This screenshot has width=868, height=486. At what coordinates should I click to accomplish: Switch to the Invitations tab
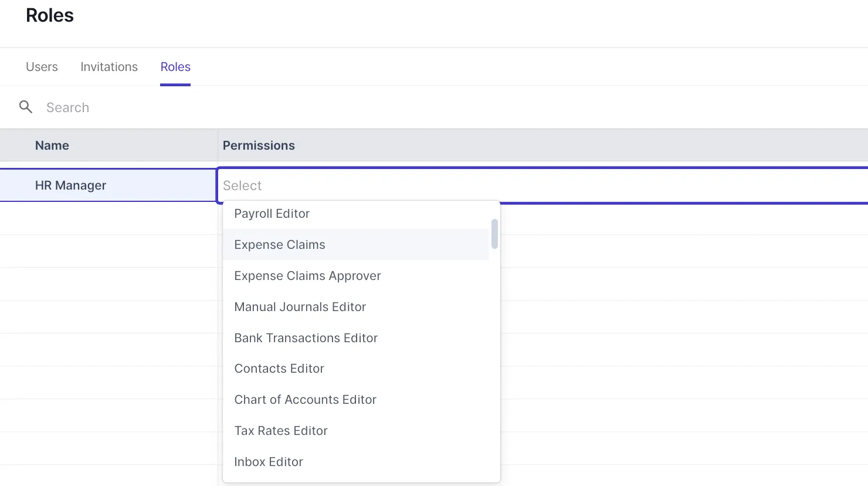(108, 66)
